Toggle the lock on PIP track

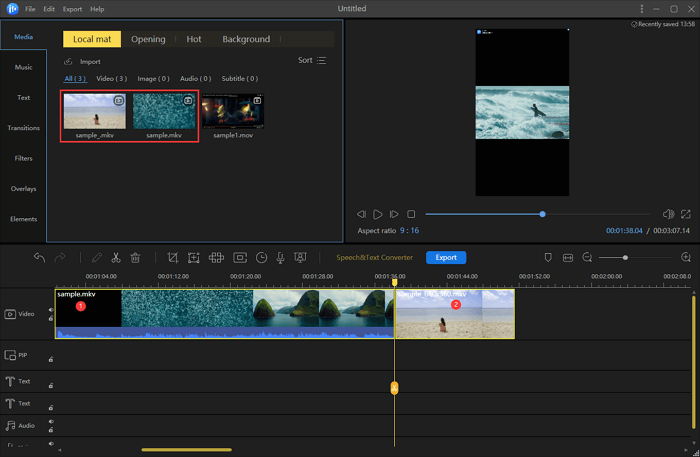[51, 357]
